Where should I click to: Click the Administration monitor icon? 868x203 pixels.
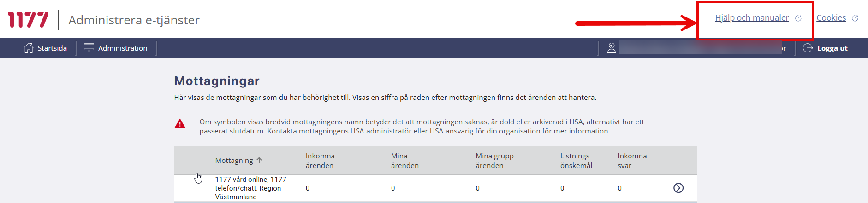click(x=89, y=48)
